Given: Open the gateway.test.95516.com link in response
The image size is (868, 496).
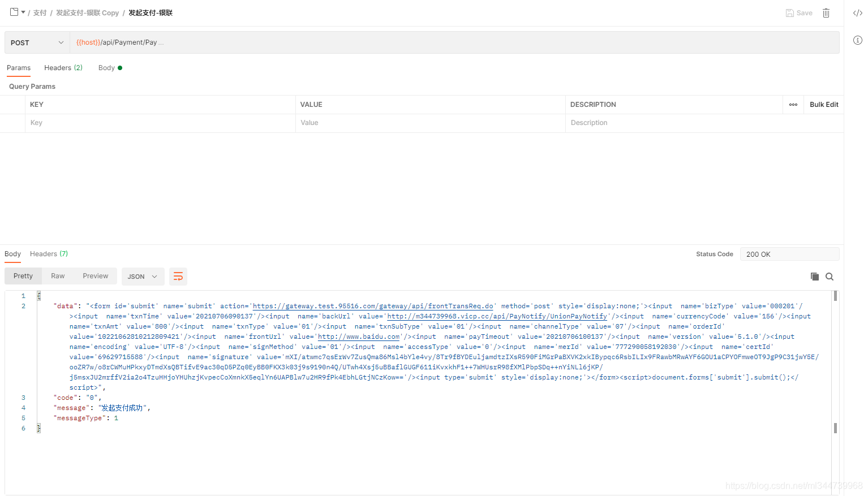Looking at the screenshot, I should click(373, 306).
